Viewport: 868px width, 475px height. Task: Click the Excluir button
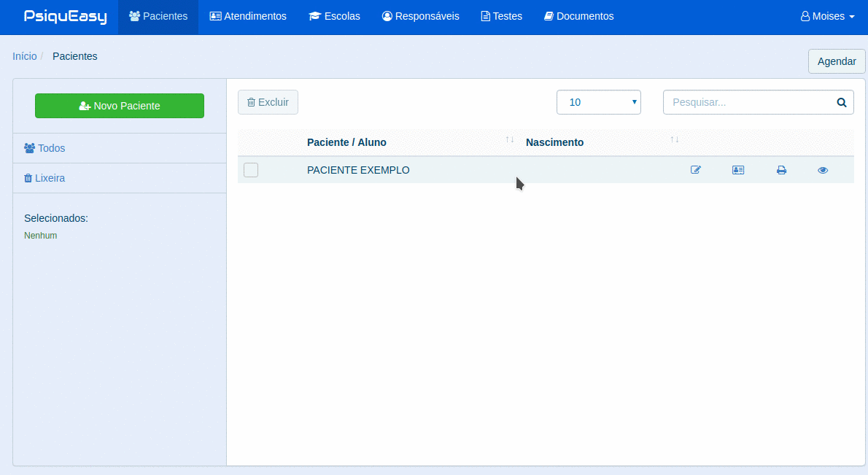[268, 102]
